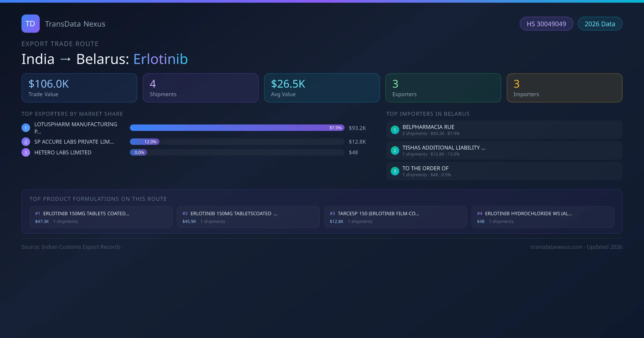Click rank 2 badge beside SP Accure Labs

tap(26, 142)
